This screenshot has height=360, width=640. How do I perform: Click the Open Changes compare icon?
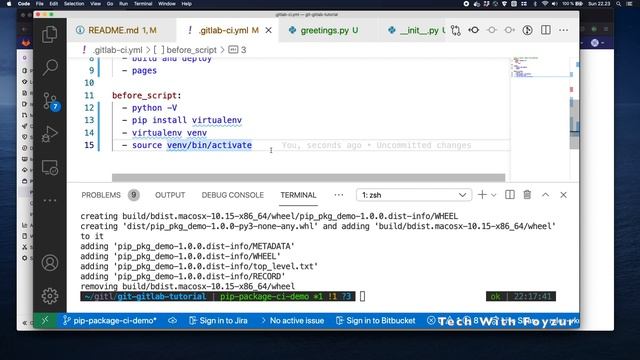[456, 30]
